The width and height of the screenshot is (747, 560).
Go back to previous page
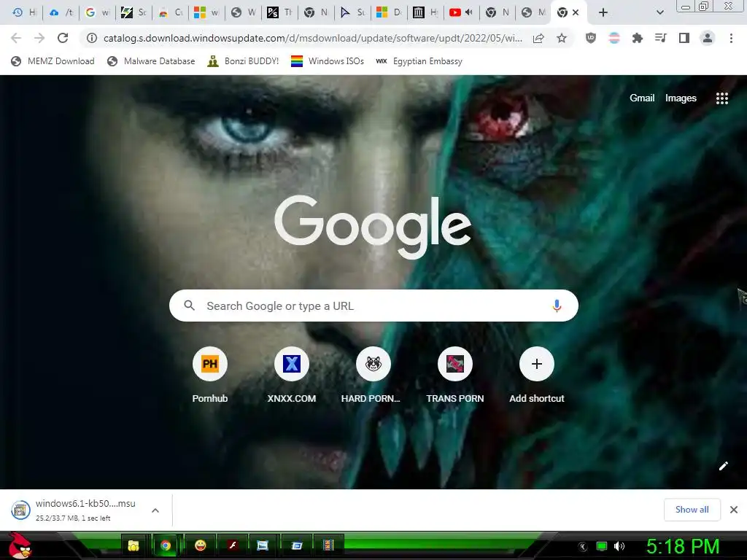coord(16,38)
